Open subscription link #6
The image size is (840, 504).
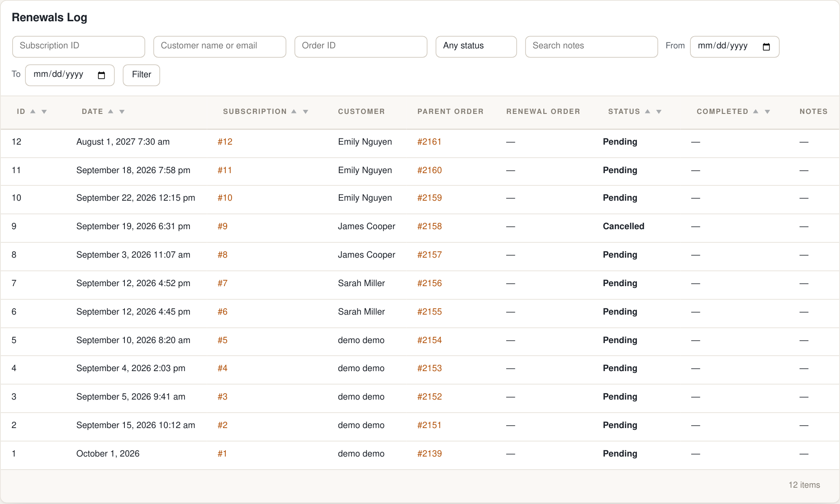point(223,312)
